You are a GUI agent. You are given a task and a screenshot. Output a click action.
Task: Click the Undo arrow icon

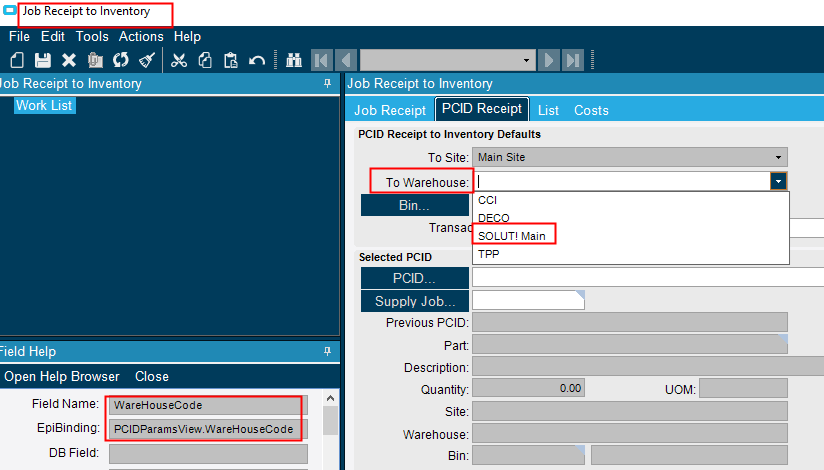[x=257, y=60]
